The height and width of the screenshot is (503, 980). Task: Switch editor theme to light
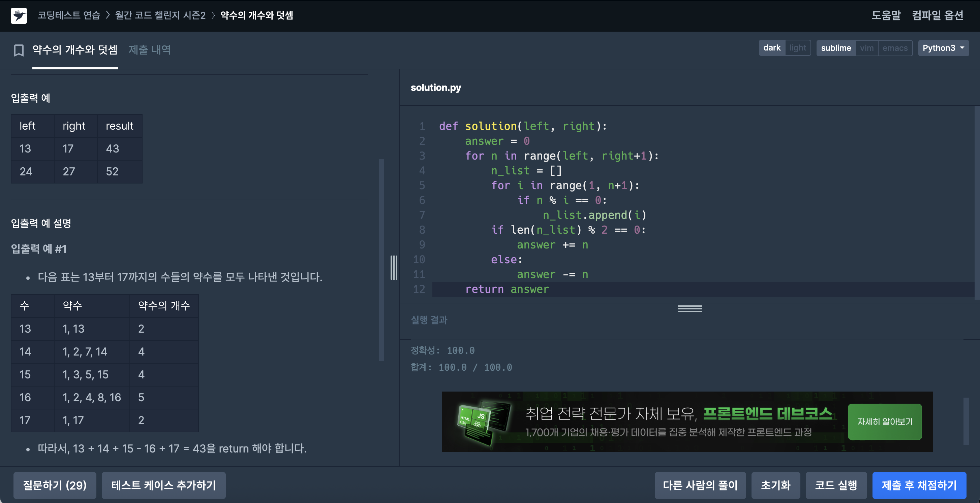[x=797, y=48]
